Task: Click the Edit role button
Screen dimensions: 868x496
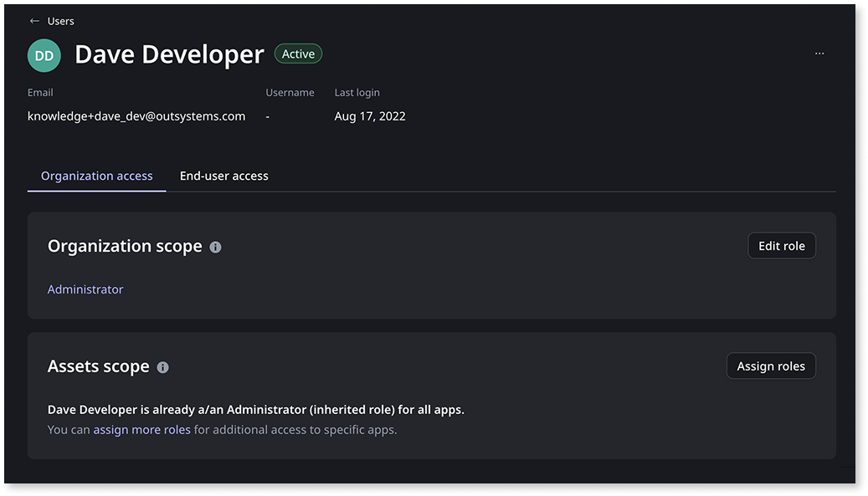Action: (x=781, y=245)
